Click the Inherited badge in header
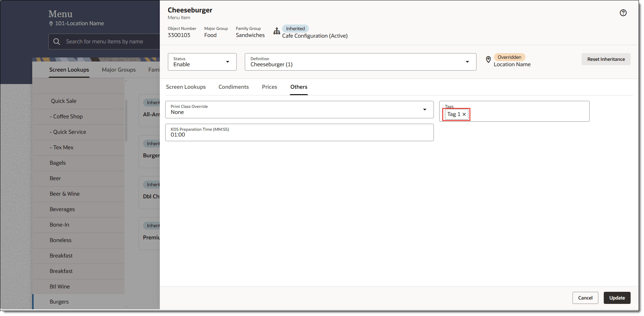This screenshot has height=316, width=644. [x=295, y=29]
